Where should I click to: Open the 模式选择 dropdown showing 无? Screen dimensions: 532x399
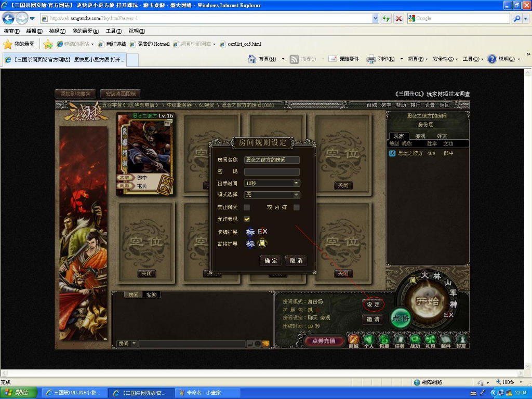click(272, 195)
